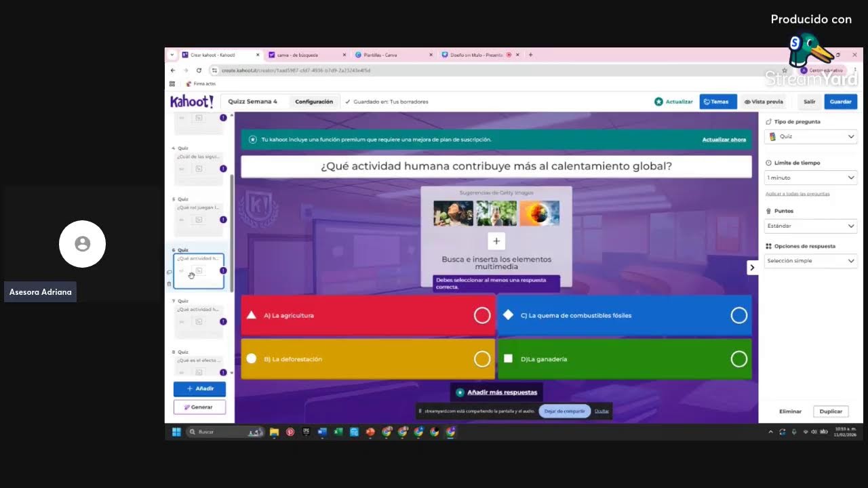
Task: Click the Actualizar ahora link
Action: [x=724, y=140]
